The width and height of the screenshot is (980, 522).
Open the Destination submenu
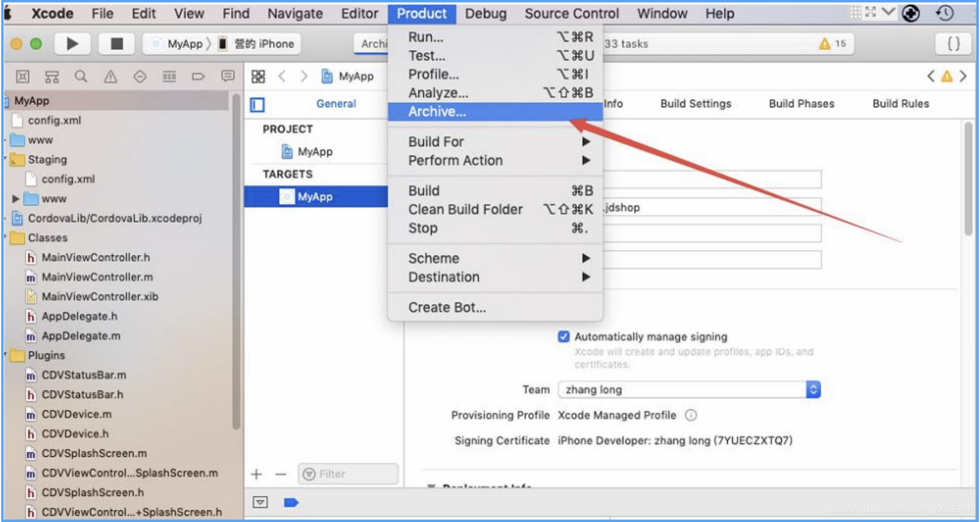click(x=495, y=277)
